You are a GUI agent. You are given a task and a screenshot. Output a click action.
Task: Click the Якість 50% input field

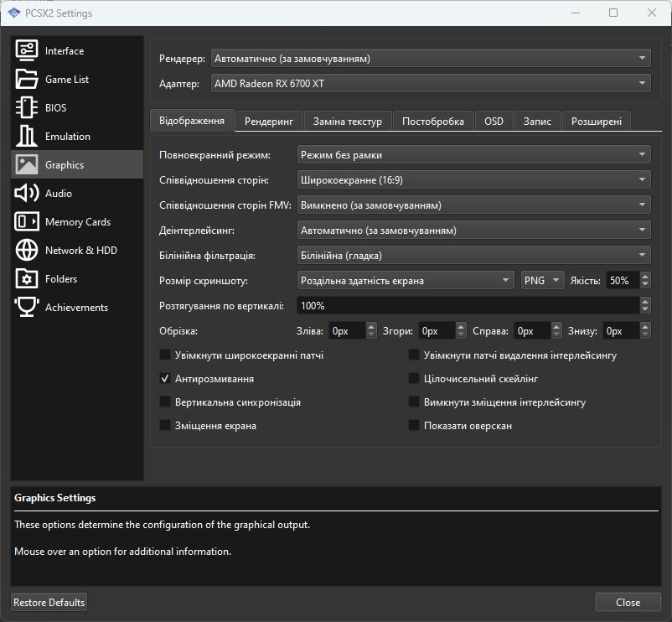click(x=623, y=280)
